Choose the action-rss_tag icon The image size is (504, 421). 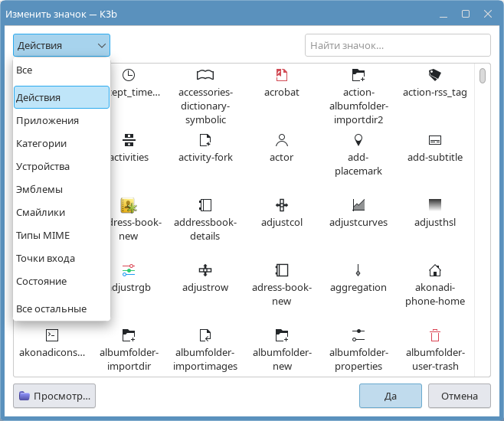tap(434, 75)
